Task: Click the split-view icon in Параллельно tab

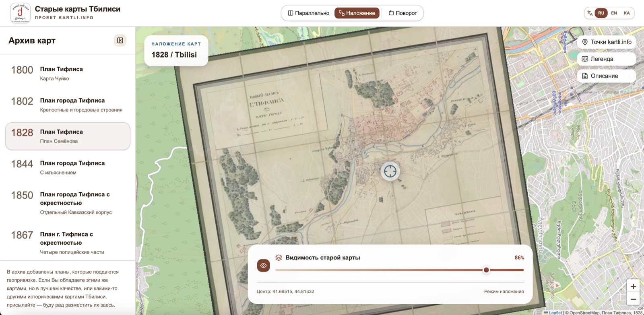Action: pyautogui.click(x=291, y=13)
